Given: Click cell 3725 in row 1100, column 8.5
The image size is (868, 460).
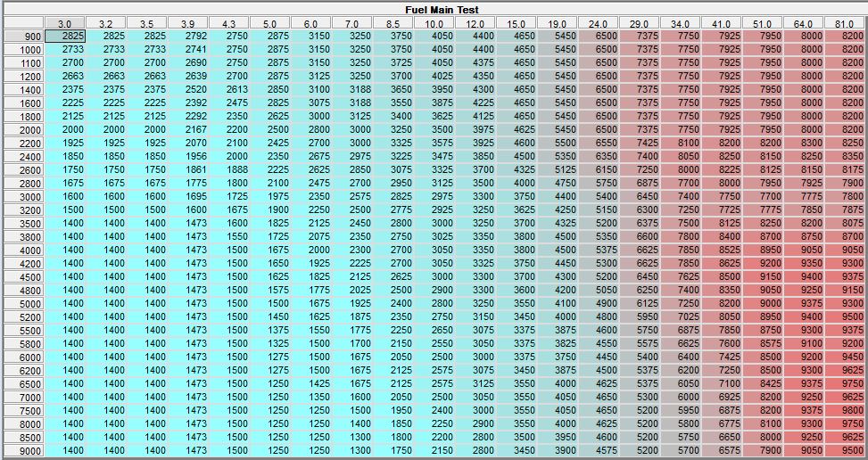Looking at the screenshot, I should (x=393, y=62).
